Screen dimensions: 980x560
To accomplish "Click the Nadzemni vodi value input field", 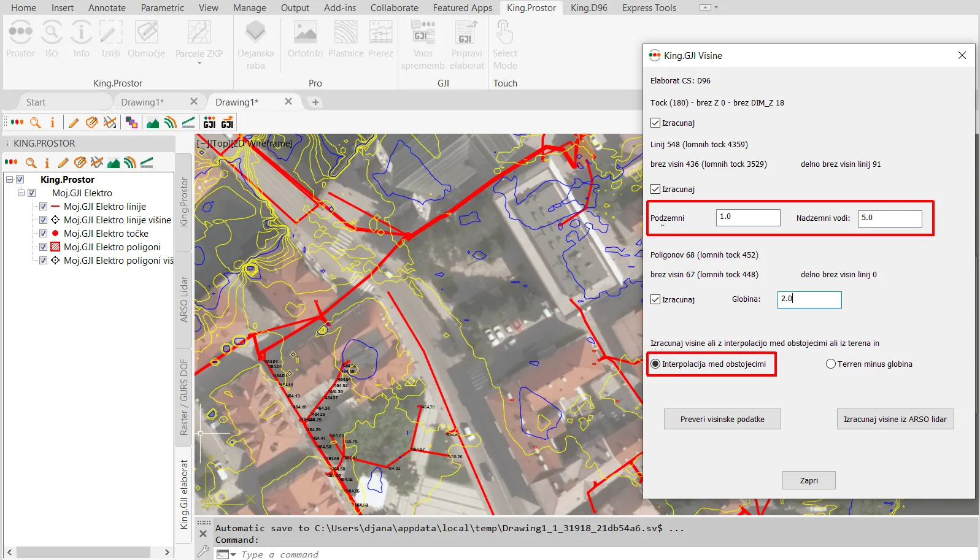I will 890,218.
